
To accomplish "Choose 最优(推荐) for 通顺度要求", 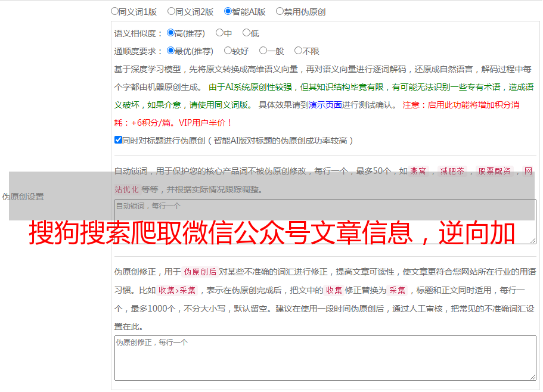I will [x=170, y=51].
